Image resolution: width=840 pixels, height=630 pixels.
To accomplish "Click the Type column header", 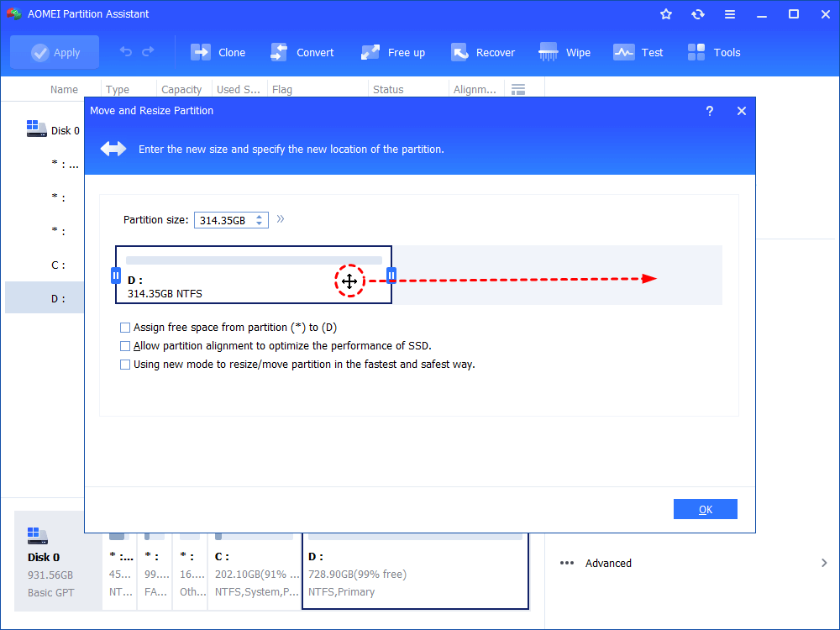I will pos(118,90).
